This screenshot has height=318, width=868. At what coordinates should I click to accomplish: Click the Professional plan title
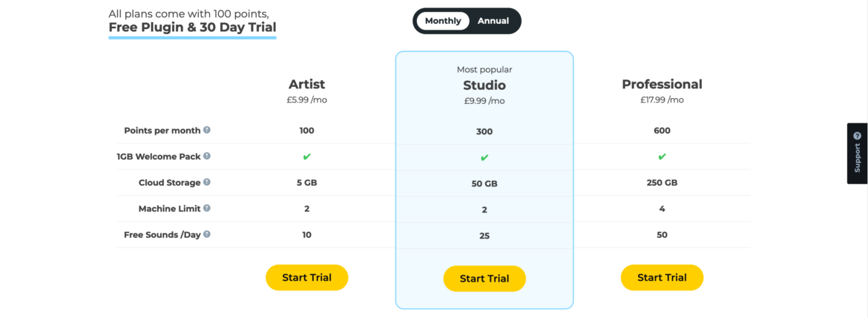(x=662, y=84)
